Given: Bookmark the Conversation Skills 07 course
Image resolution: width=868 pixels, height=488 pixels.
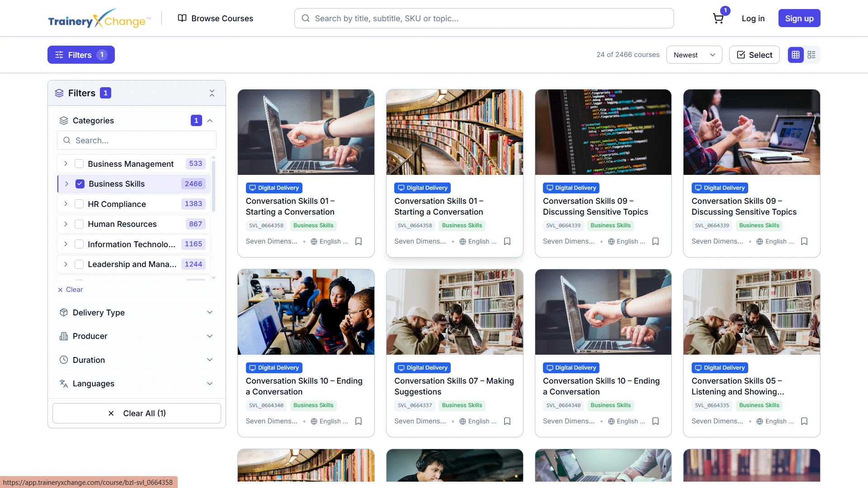Looking at the screenshot, I should point(507,421).
